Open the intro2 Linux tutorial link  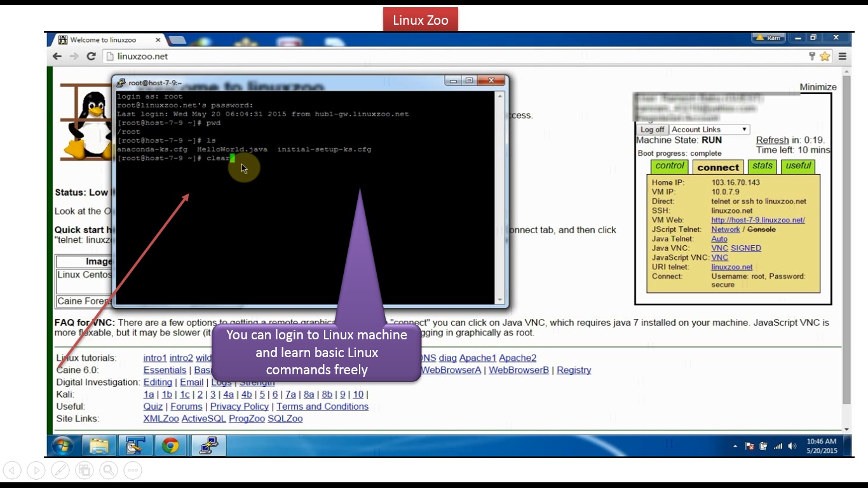[181, 358]
